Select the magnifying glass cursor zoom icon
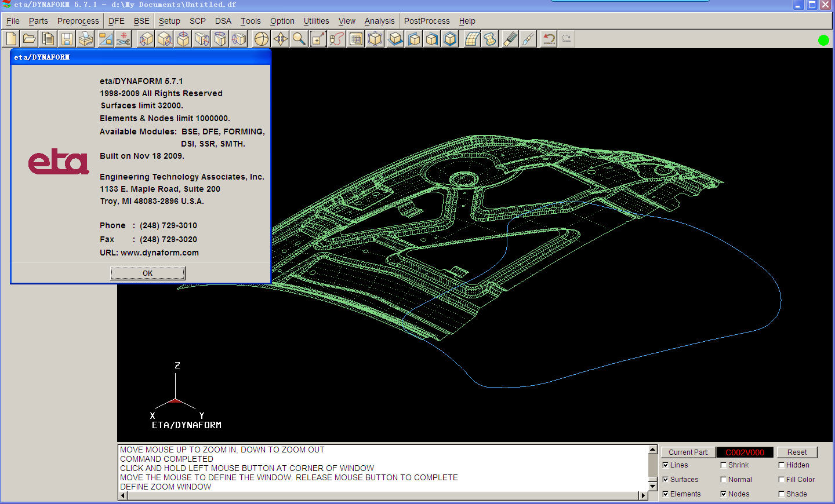 coord(299,39)
